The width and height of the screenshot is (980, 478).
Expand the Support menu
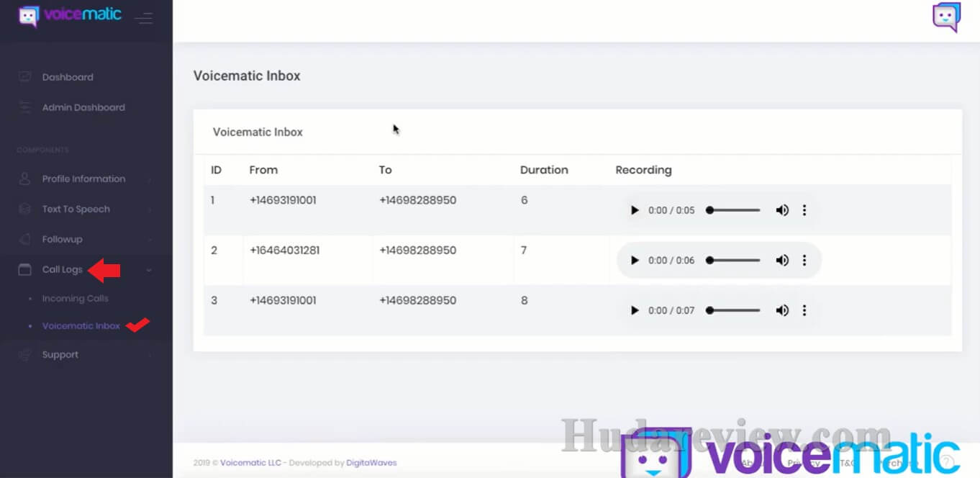pos(60,354)
